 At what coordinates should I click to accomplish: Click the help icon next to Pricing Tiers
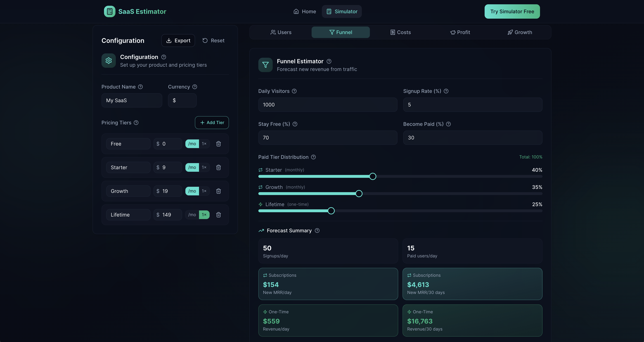(136, 123)
